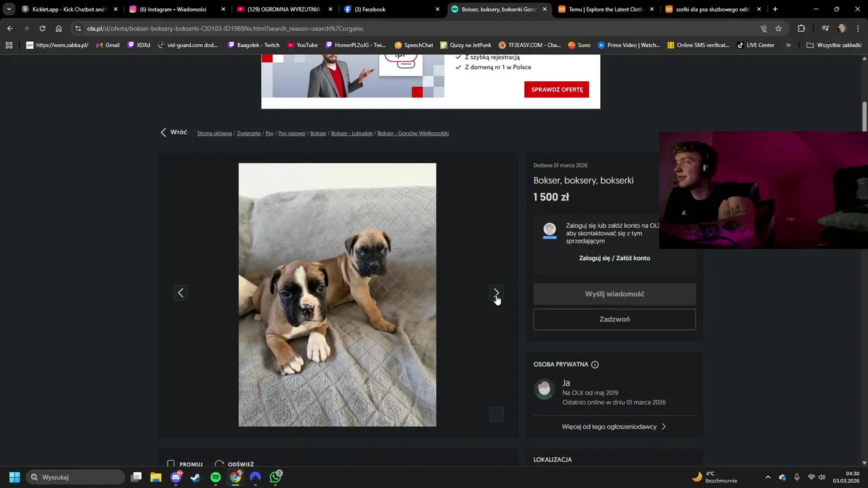Open the YouTube bookmark
This screenshot has height=488, width=868.
pyautogui.click(x=302, y=45)
